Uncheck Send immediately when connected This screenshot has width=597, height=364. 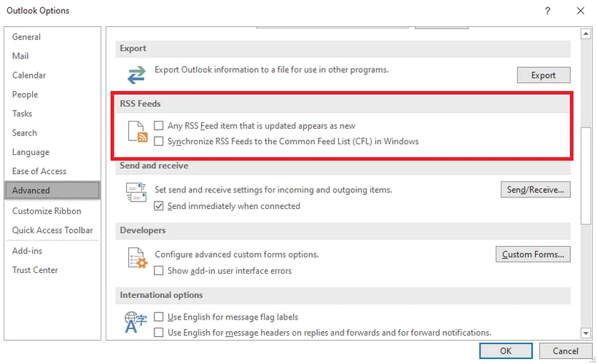coord(159,206)
